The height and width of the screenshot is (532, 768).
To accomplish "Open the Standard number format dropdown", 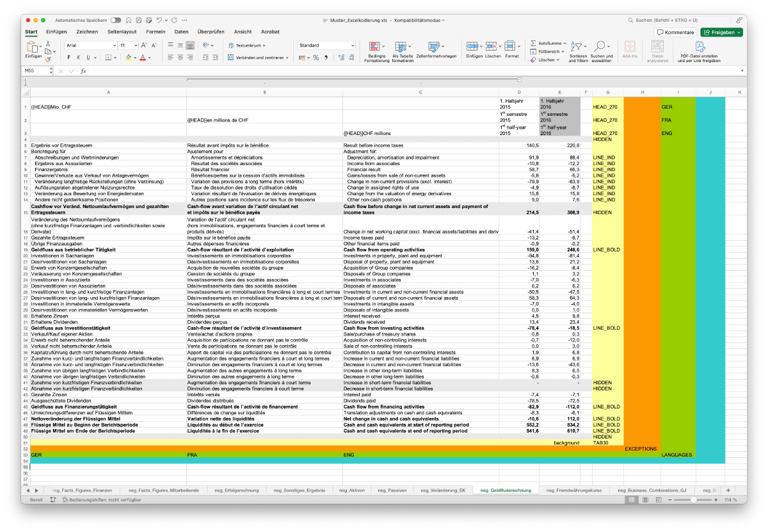I will [352, 45].
